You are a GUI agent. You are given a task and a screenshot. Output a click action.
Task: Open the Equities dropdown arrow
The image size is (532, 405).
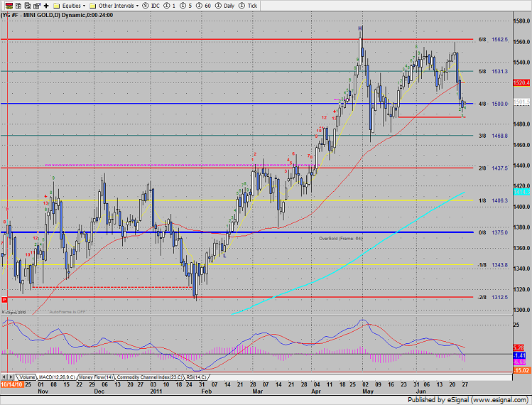[x=84, y=6]
